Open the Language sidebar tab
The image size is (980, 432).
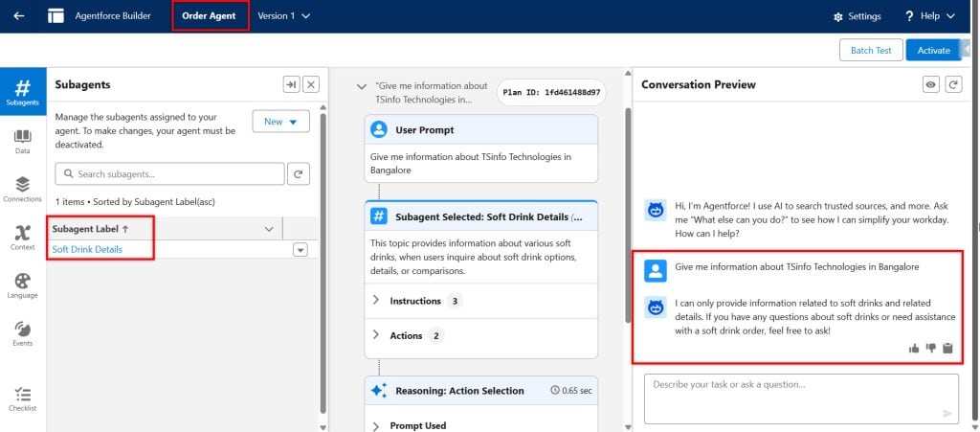tap(23, 285)
